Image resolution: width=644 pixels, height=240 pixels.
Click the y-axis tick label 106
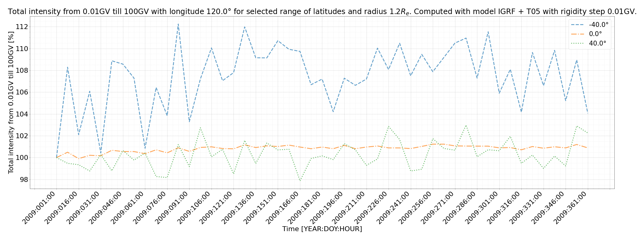tap(22, 92)
